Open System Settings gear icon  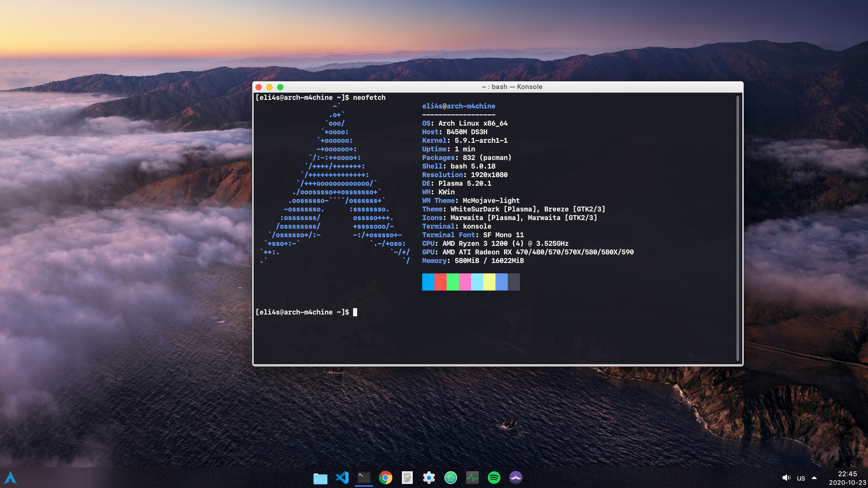tap(429, 478)
